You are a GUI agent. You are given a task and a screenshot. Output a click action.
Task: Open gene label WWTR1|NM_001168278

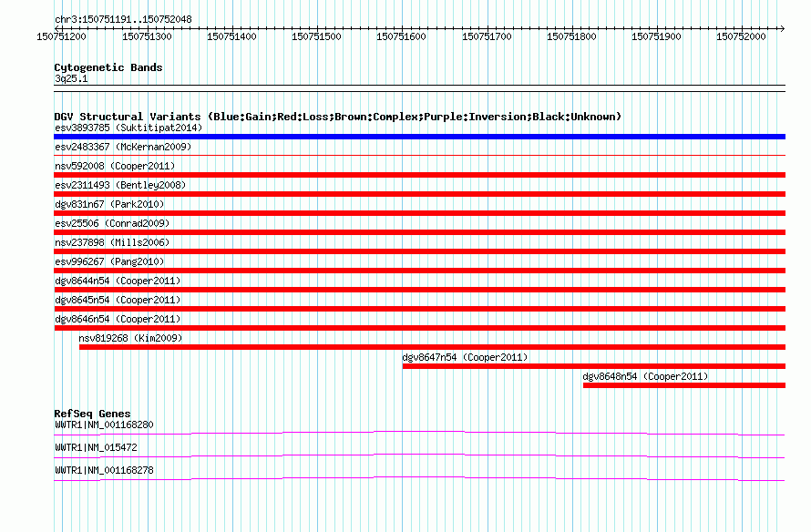click(104, 470)
